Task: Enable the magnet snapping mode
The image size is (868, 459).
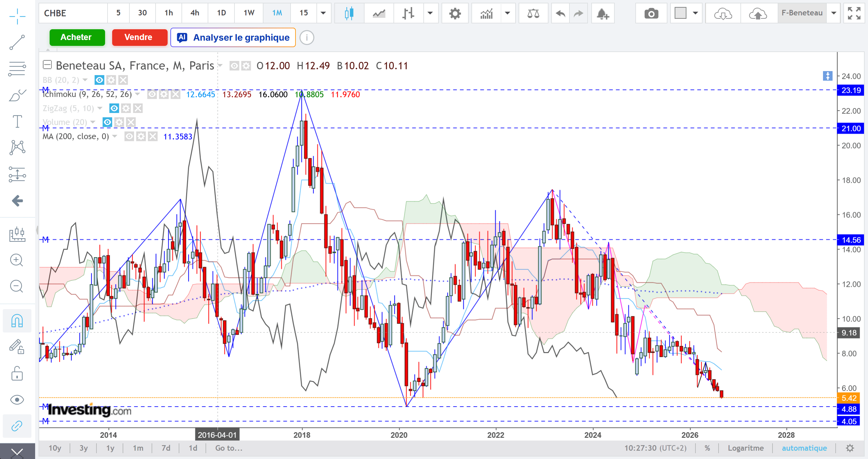Action: click(17, 320)
